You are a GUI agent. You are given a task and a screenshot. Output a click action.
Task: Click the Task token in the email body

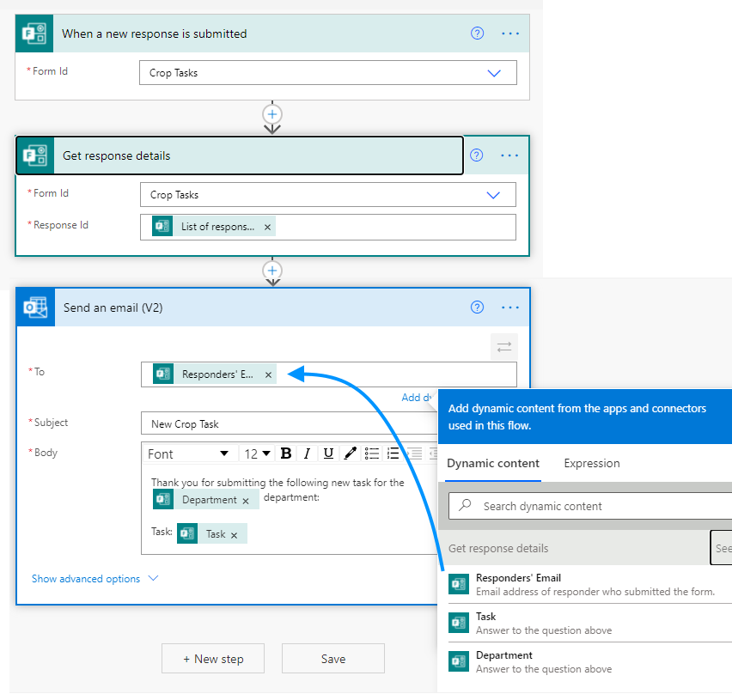[212, 534]
